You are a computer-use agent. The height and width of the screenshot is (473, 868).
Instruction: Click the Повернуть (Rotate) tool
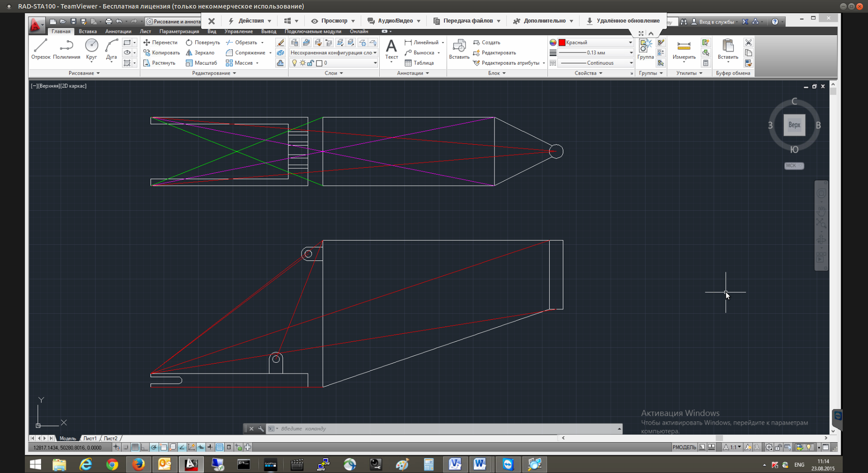click(x=203, y=43)
